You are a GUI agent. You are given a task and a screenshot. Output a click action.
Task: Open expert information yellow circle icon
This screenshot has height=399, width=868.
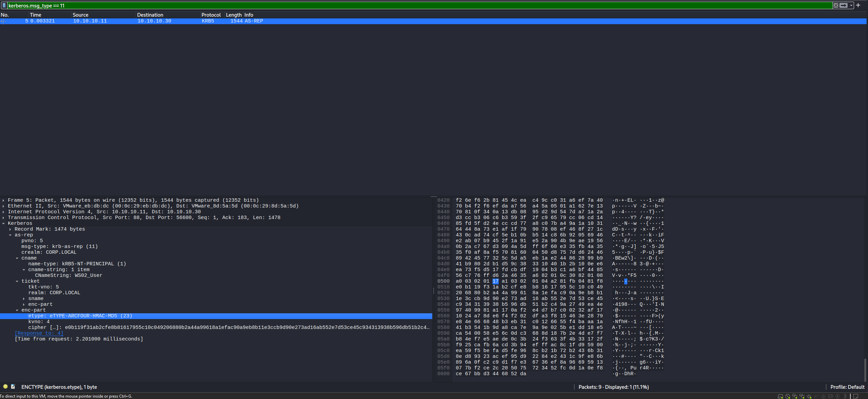(x=5, y=386)
